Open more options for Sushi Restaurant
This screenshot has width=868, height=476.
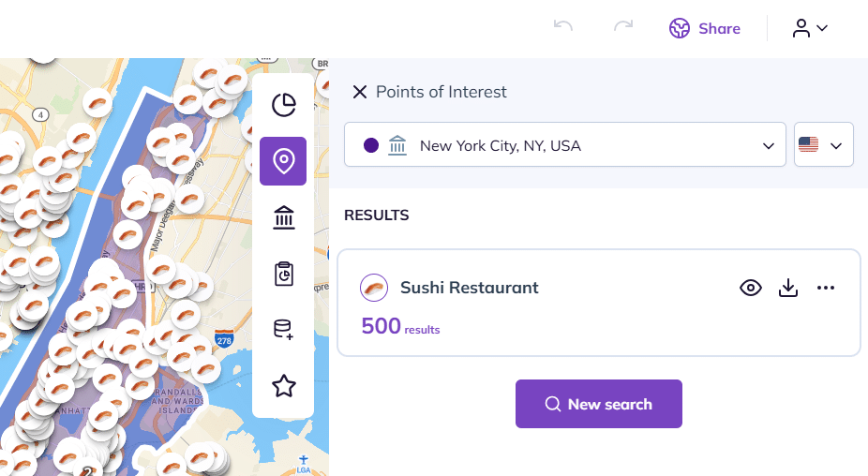pos(826,288)
